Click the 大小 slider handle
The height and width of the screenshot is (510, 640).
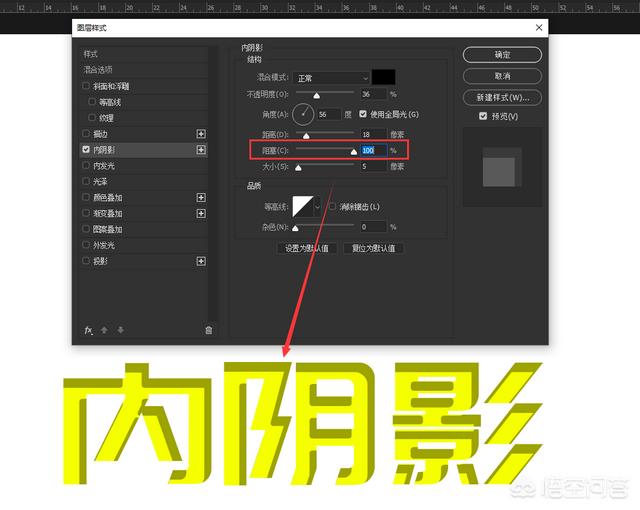pyautogui.click(x=298, y=168)
